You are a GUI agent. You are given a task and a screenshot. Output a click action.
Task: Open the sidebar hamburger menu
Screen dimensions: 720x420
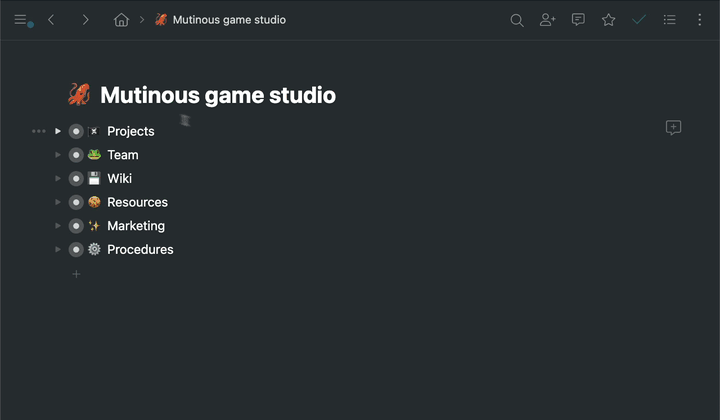(x=21, y=20)
